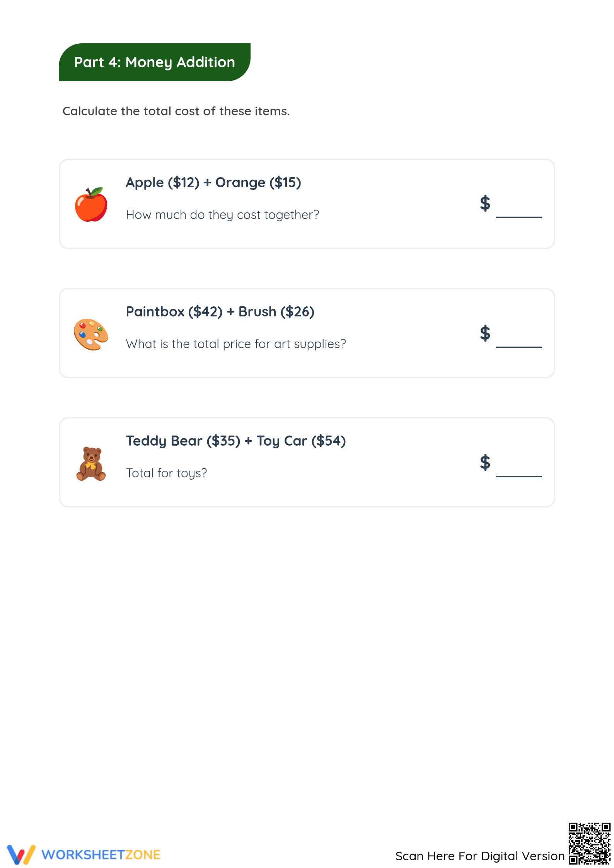The height and width of the screenshot is (868, 614).
Task: Click the dollar sign beside the art supplies question
Action: coord(485,333)
